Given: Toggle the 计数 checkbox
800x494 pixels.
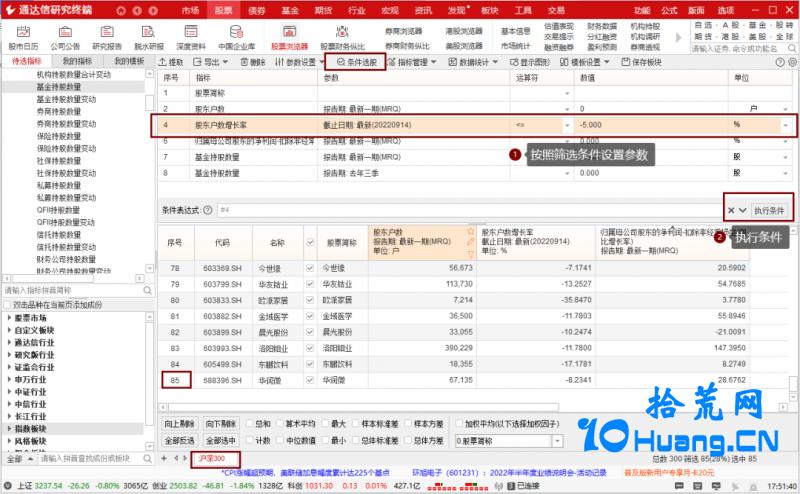Looking at the screenshot, I should [x=249, y=440].
